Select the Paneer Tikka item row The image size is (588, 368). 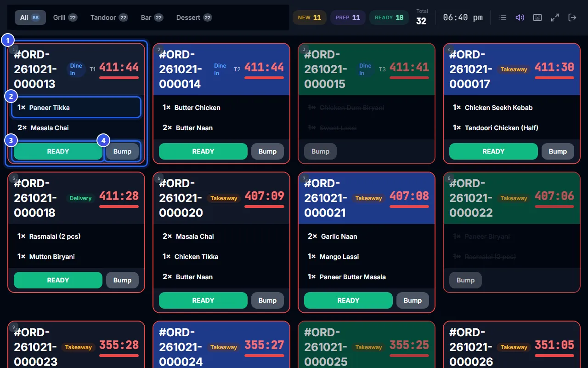[x=76, y=108]
